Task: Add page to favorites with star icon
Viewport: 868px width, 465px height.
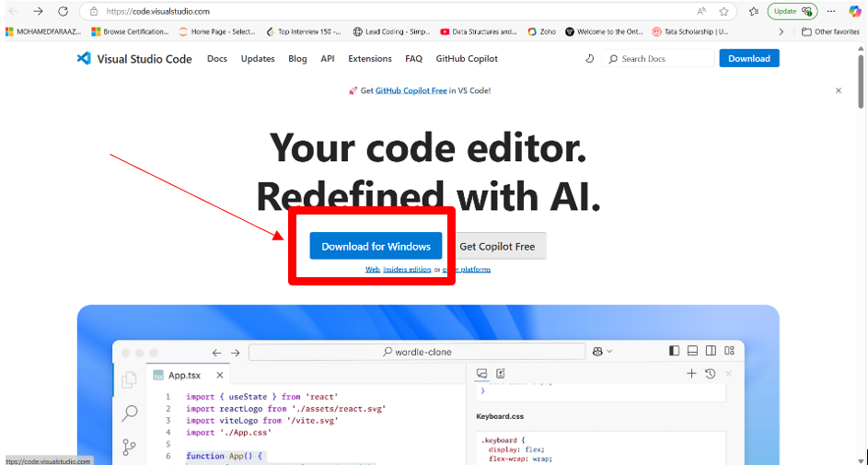Action: pyautogui.click(x=723, y=11)
